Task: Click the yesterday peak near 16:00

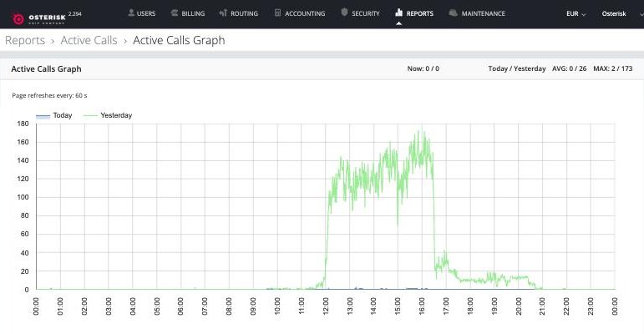Action: (x=420, y=132)
